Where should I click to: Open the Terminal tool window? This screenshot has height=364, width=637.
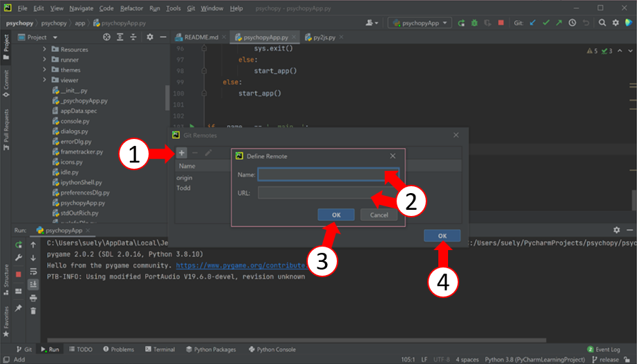pyautogui.click(x=160, y=349)
